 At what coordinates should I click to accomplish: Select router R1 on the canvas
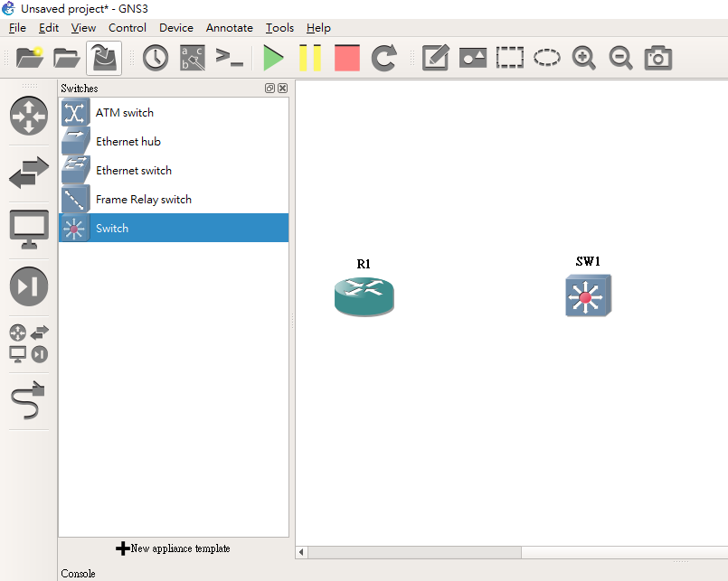tap(364, 297)
